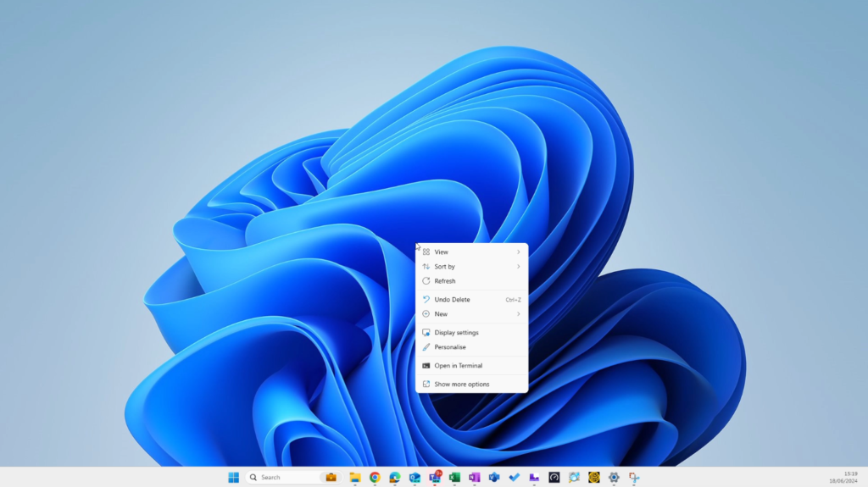The image size is (868, 487).
Task: Open Display settings from the context menu
Action: pyautogui.click(x=456, y=333)
